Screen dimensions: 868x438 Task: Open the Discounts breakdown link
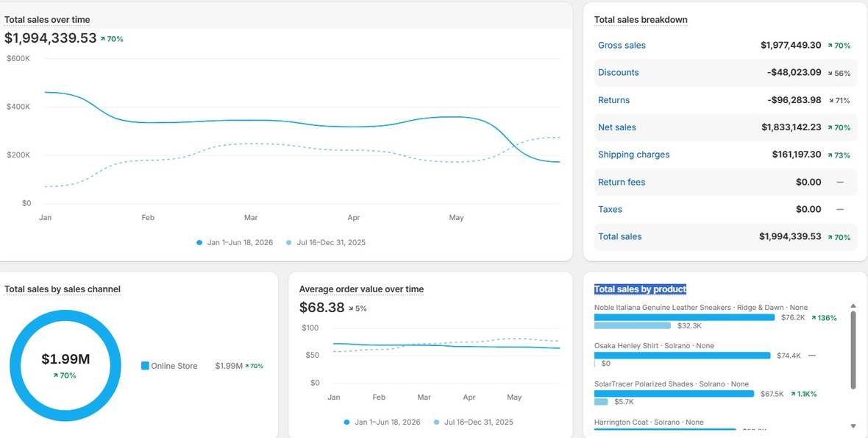(618, 73)
